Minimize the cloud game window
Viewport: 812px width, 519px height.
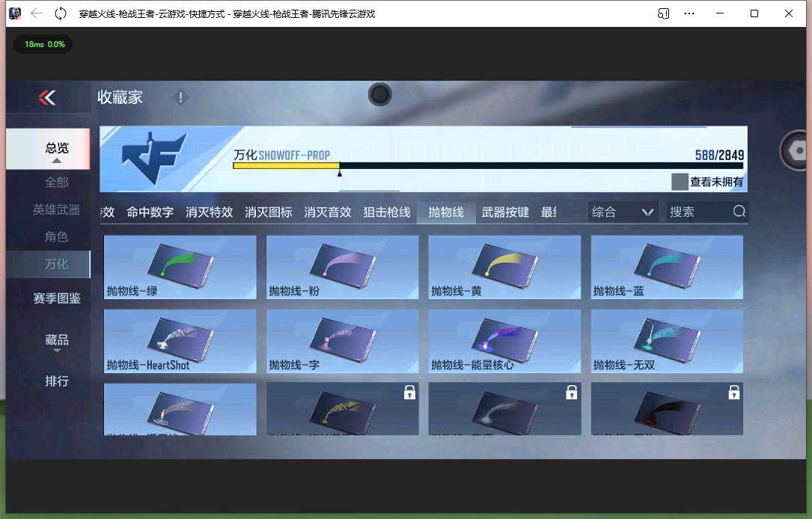tap(720, 13)
